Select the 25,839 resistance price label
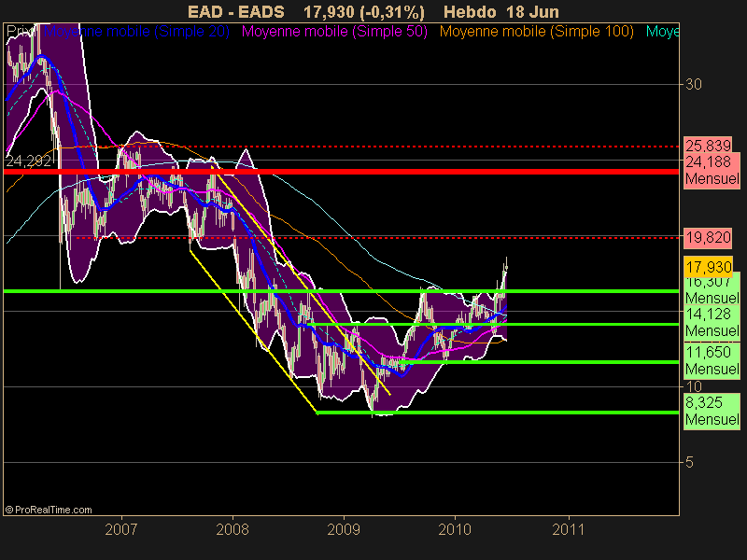 (708, 145)
